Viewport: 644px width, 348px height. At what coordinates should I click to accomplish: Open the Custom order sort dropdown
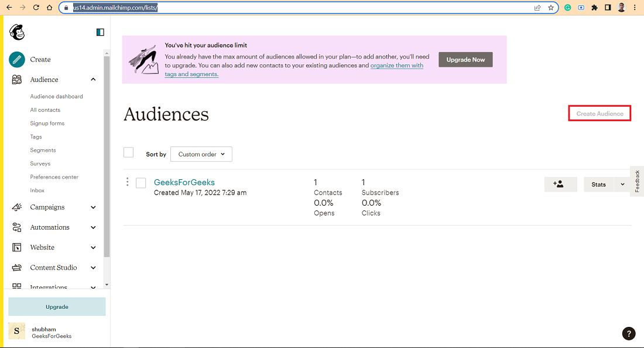201,154
